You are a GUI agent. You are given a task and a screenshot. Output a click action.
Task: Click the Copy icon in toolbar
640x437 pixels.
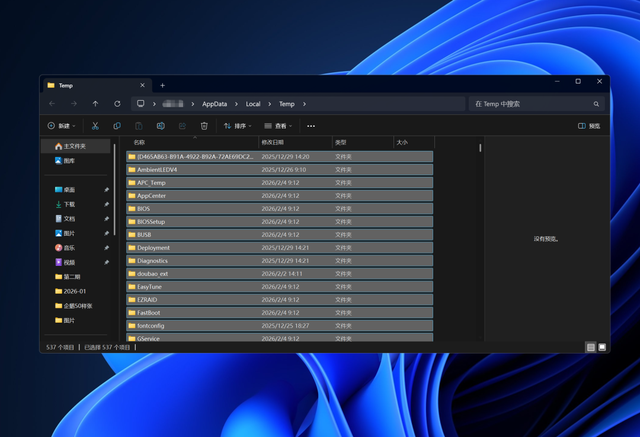(x=117, y=126)
